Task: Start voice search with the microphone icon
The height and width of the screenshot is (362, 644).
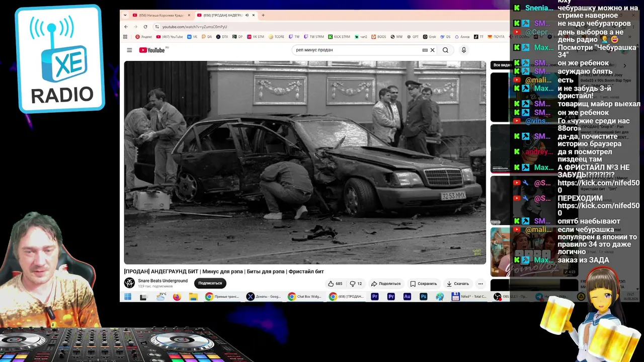Action: pos(464,50)
